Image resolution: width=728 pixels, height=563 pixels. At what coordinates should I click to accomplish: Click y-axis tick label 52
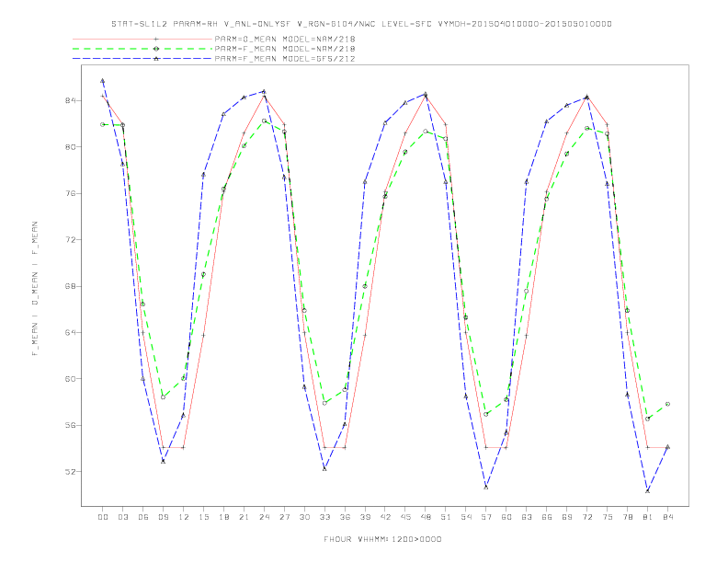(70, 472)
